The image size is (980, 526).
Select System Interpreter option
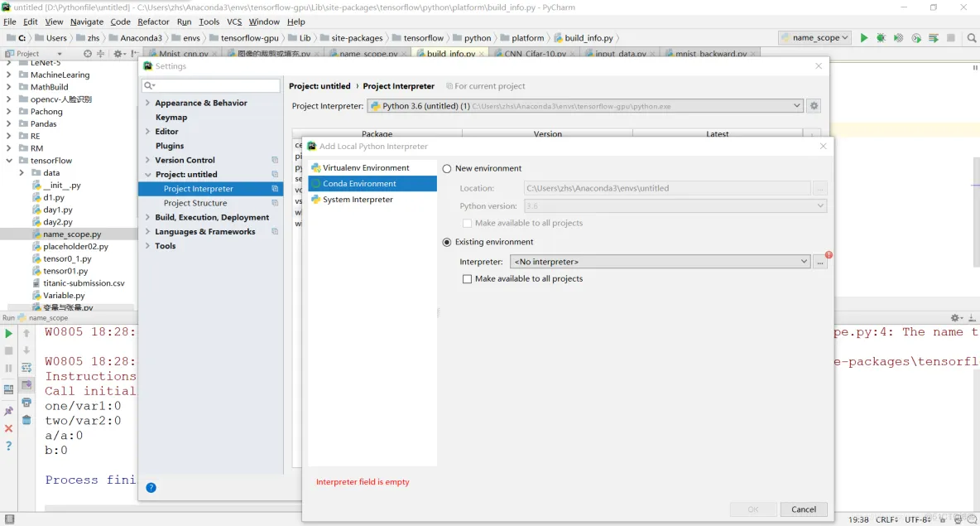[372, 200]
